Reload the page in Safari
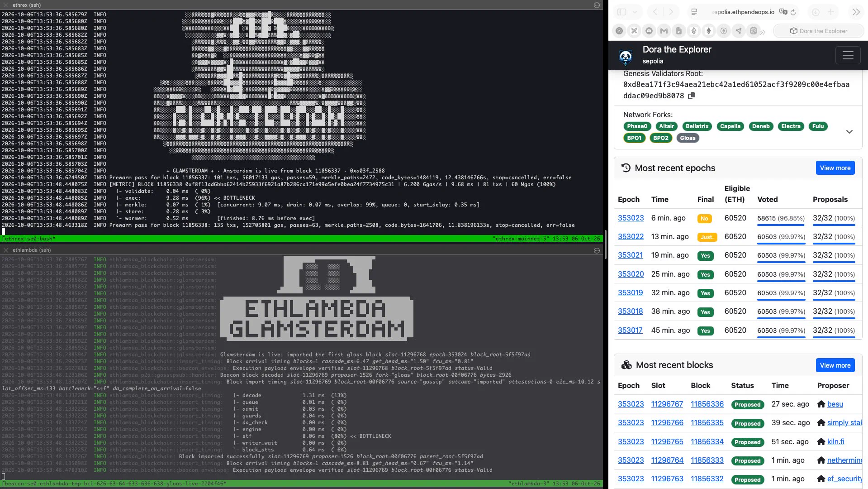The height and width of the screenshot is (489, 868). [793, 12]
